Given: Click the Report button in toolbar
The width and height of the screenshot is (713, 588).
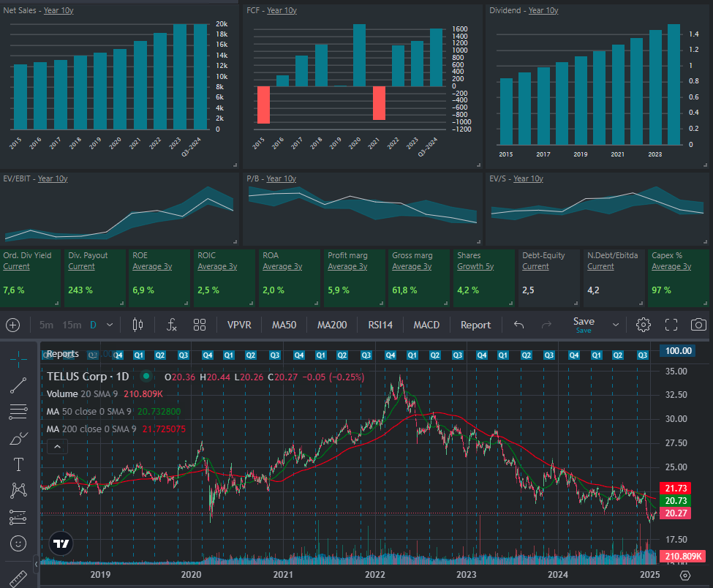Looking at the screenshot, I should pos(475,325).
